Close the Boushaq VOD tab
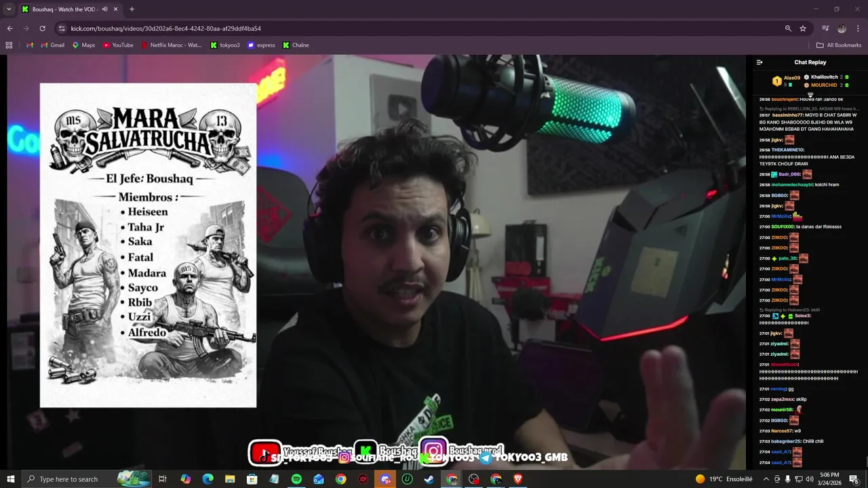Screen dimensions: 868x488 point(115,9)
